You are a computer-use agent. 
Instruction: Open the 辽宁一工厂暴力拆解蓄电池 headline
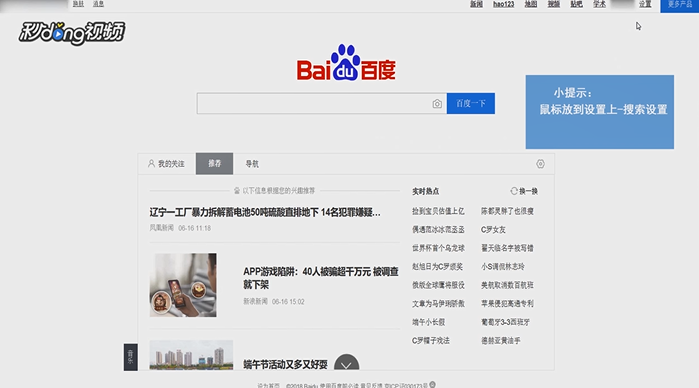pyautogui.click(x=265, y=212)
